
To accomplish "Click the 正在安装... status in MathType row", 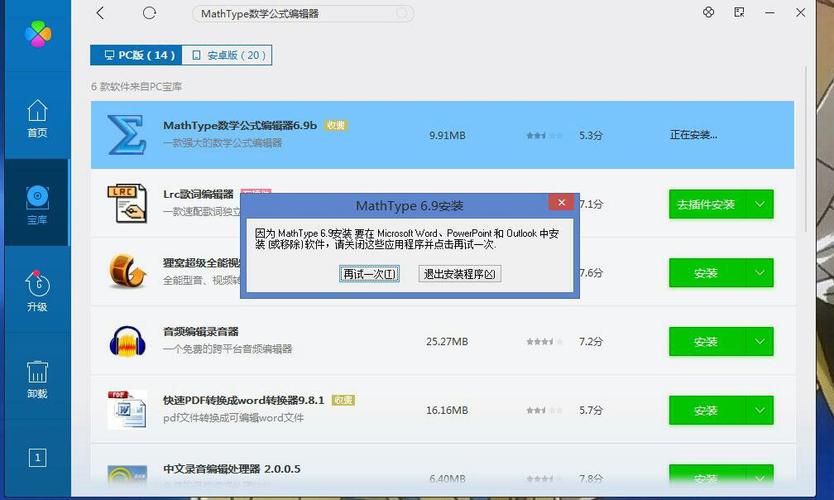I will [x=694, y=135].
